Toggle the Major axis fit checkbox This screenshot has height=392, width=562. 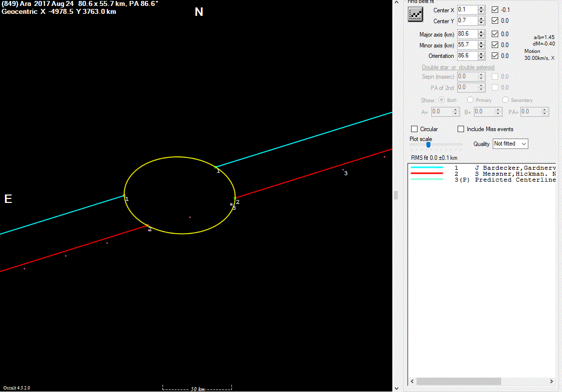pyautogui.click(x=495, y=34)
